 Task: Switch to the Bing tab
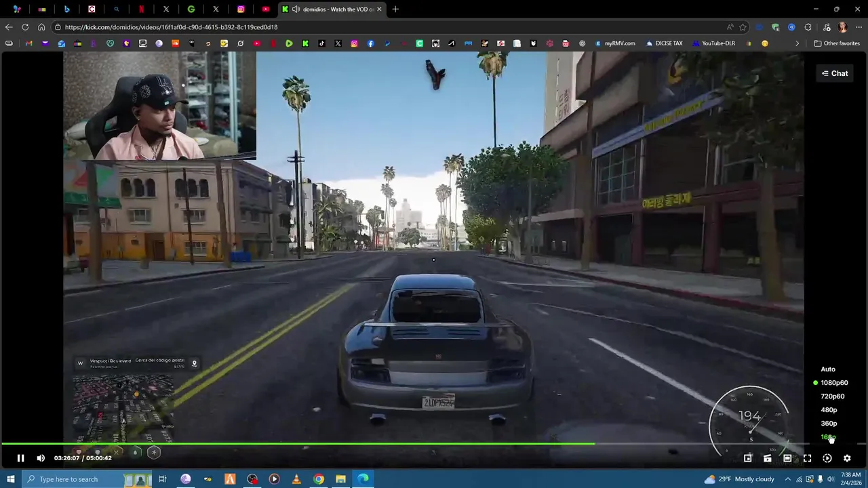pos(66,9)
